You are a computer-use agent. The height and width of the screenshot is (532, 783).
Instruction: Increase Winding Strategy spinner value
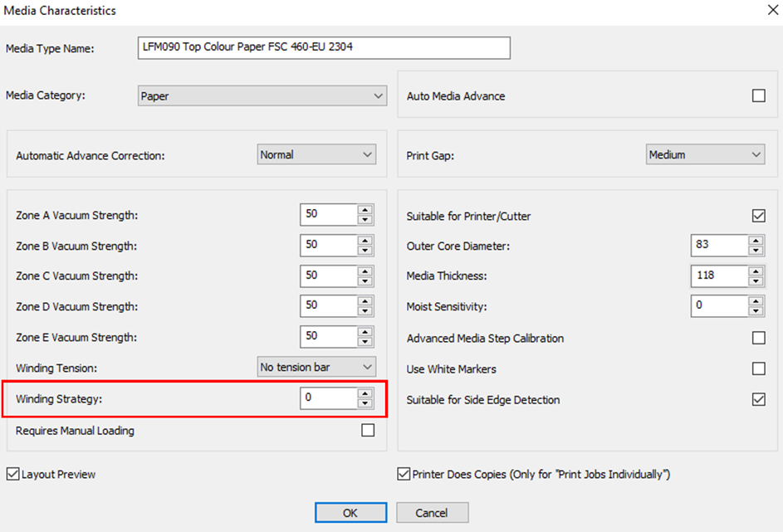tap(365, 393)
